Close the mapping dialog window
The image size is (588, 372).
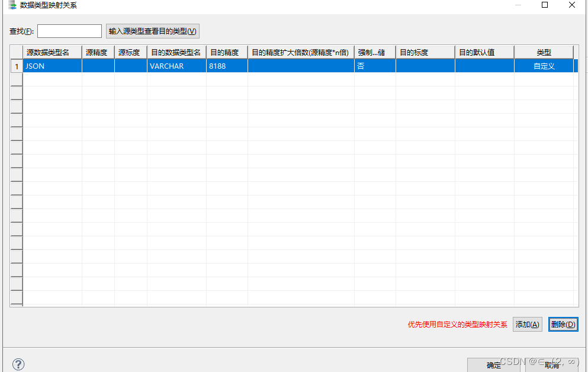[572, 5]
